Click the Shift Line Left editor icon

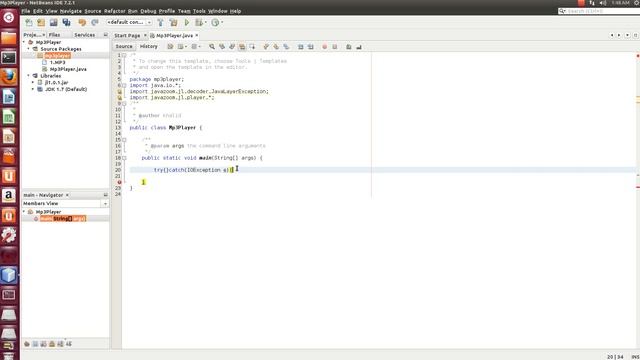(301, 47)
